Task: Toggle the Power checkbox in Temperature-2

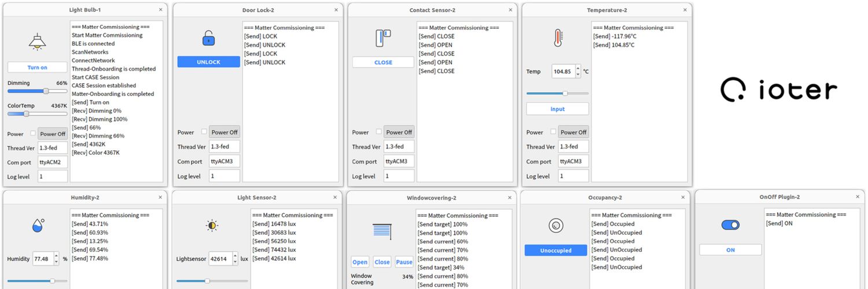Action: (x=553, y=132)
